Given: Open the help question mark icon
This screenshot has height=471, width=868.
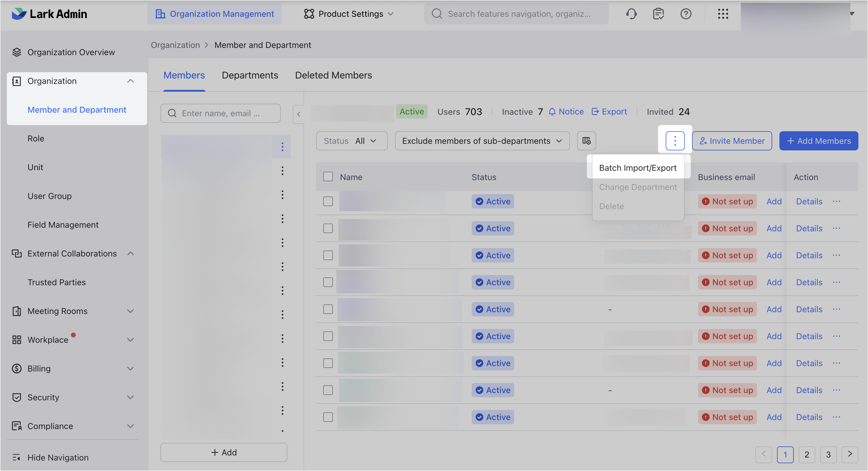Looking at the screenshot, I should 686,14.
